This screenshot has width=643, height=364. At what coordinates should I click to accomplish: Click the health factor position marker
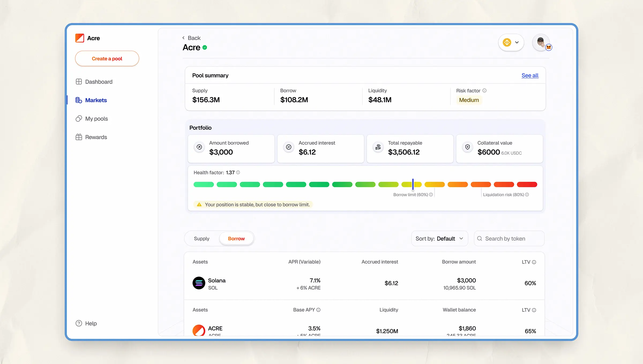click(x=413, y=184)
